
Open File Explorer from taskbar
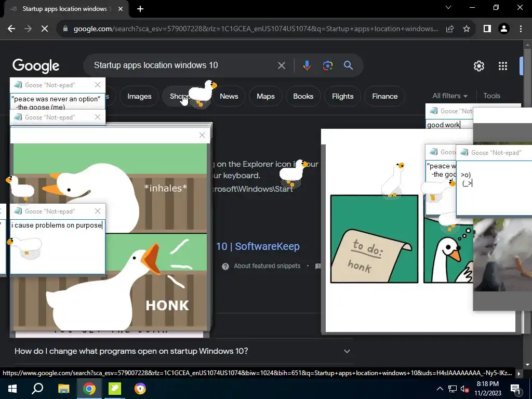(x=63, y=389)
